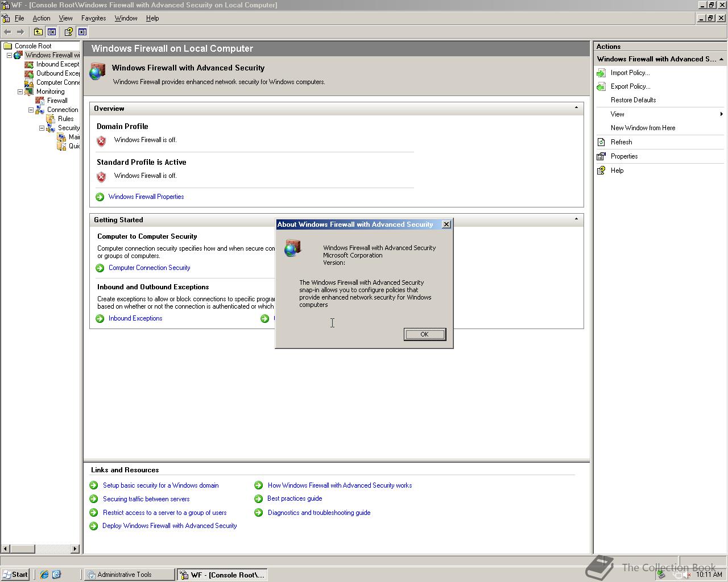Click green arrow beside Windows Firewall Properties

tap(100, 197)
